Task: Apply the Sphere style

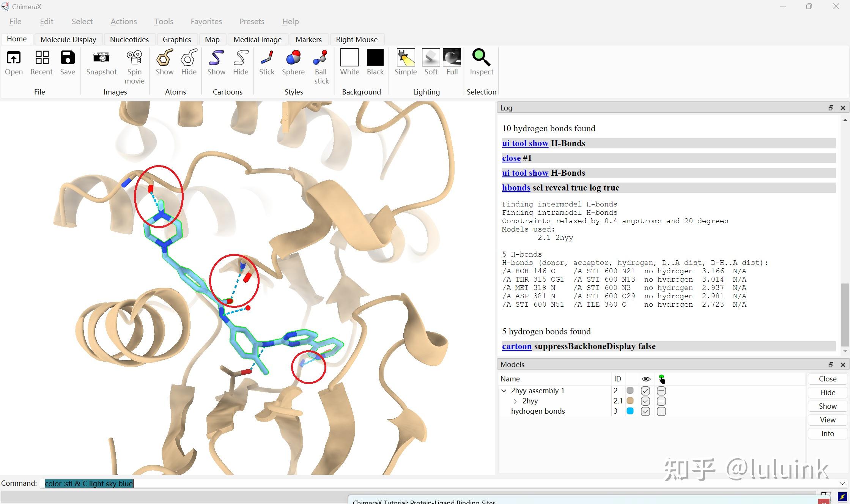Action: pyautogui.click(x=293, y=58)
